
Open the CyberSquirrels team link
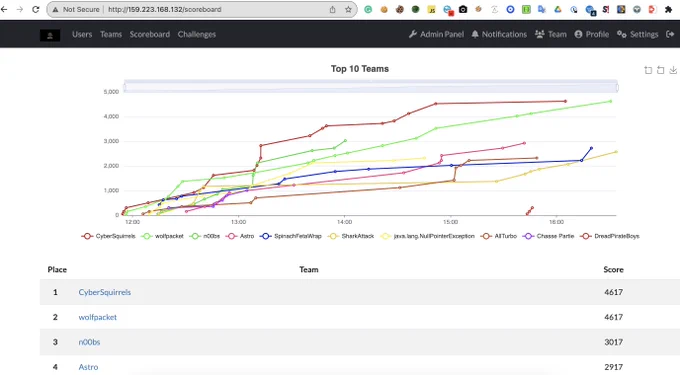(105, 292)
